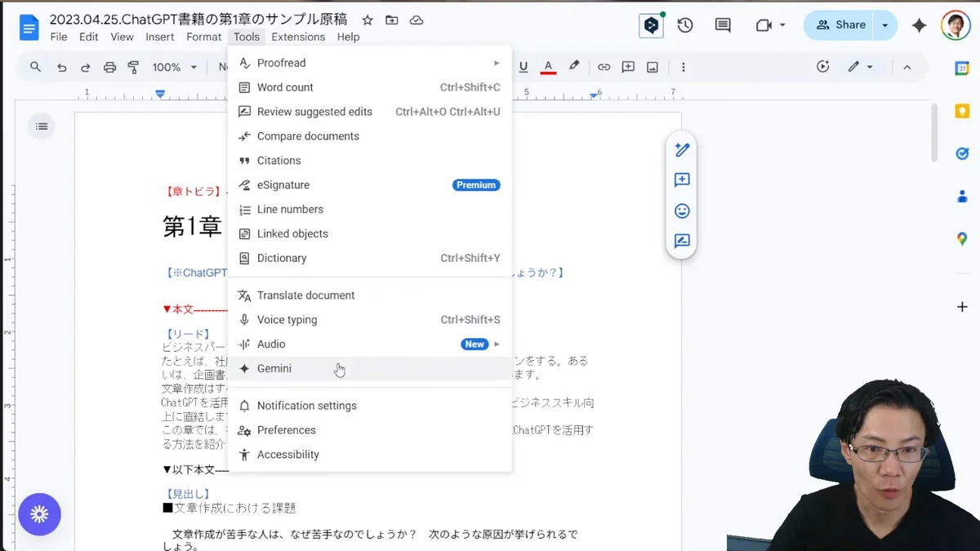Open Notification settings
The height and width of the screenshot is (551, 980).
(370, 406)
